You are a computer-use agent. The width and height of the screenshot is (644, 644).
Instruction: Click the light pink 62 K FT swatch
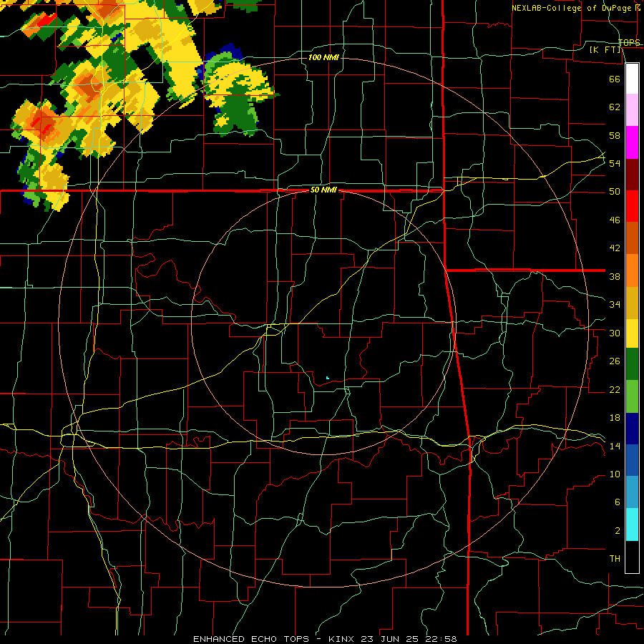click(632, 110)
